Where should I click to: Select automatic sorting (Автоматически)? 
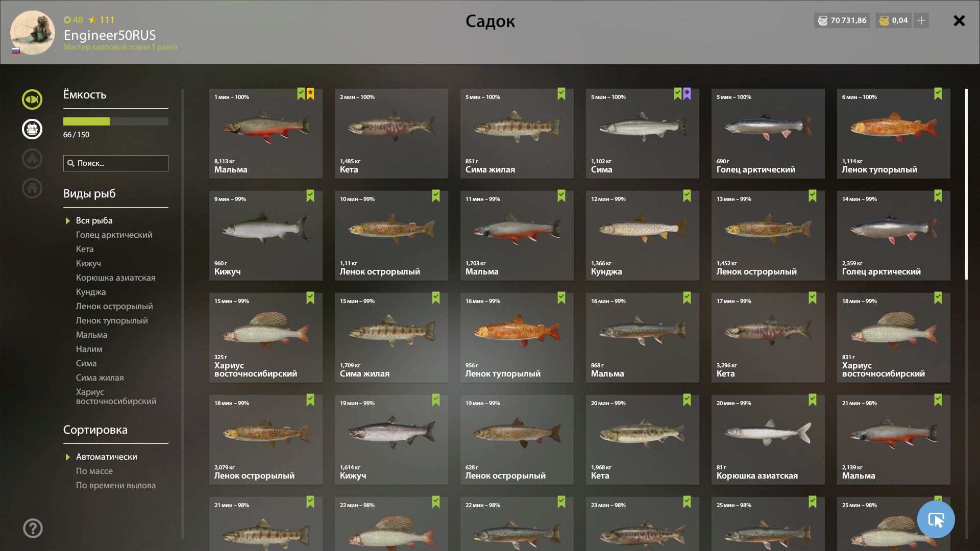(106, 457)
